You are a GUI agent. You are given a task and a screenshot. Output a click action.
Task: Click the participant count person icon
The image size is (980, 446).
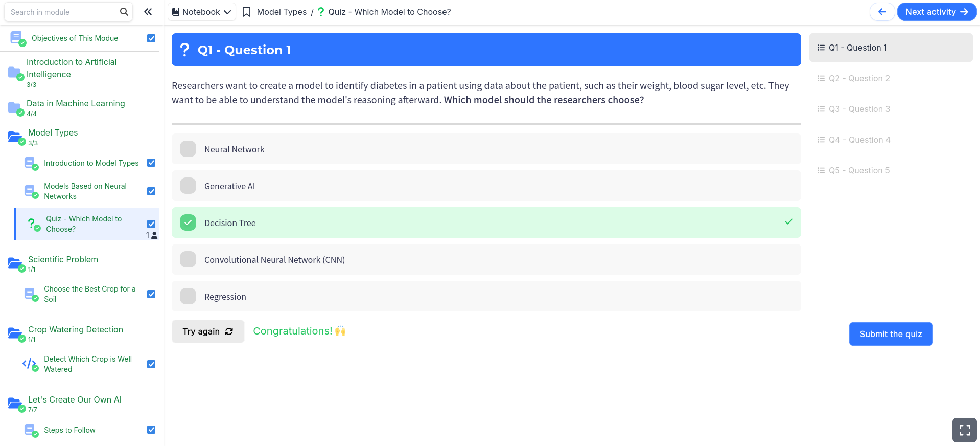154,235
